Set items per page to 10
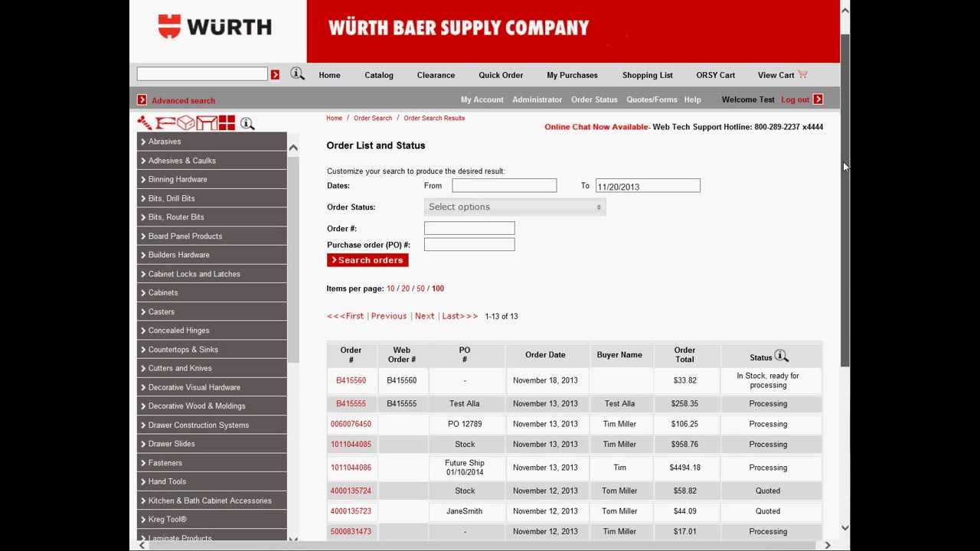This screenshot has height=551, width=980. pyautogui.click(x=390, y=289)
